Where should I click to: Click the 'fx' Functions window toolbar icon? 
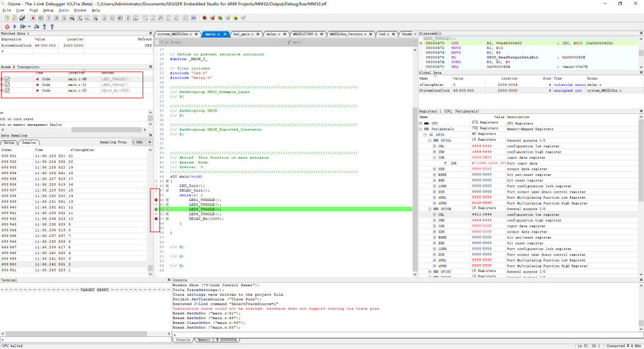[160, 18]
